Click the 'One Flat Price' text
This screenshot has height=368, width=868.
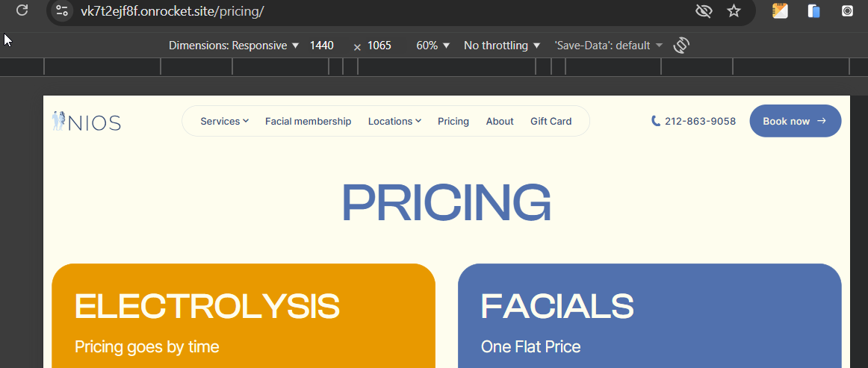[x=530, y=347]
